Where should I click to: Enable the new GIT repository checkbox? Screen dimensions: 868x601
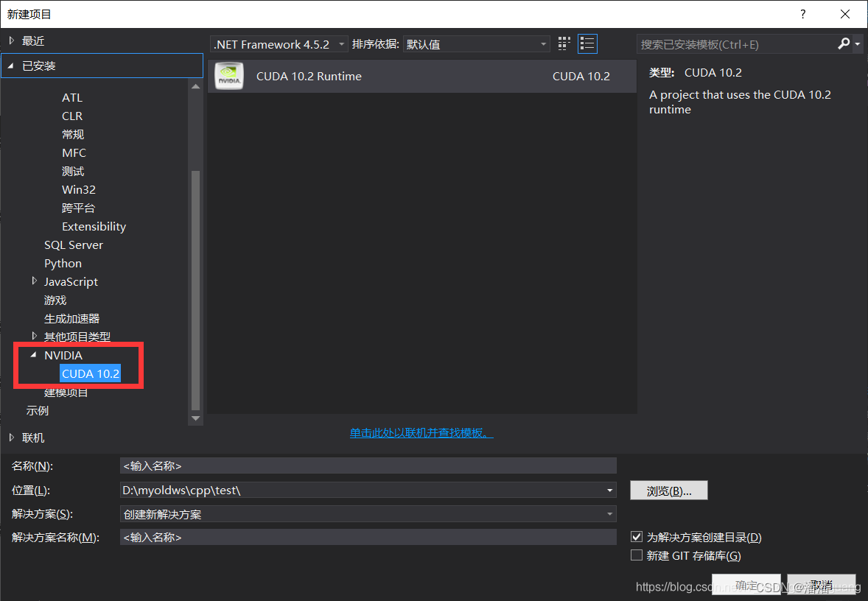[x=637, y=555]
